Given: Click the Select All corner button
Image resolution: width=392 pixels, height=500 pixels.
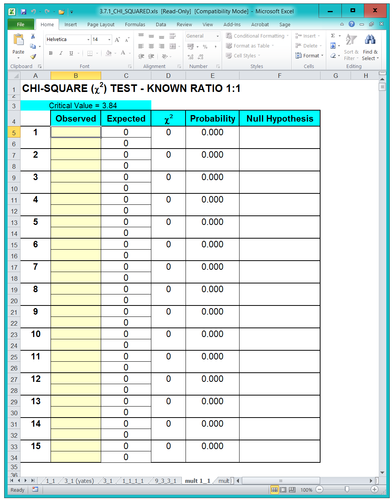Looking at the screenshot, I should point(14,76).
